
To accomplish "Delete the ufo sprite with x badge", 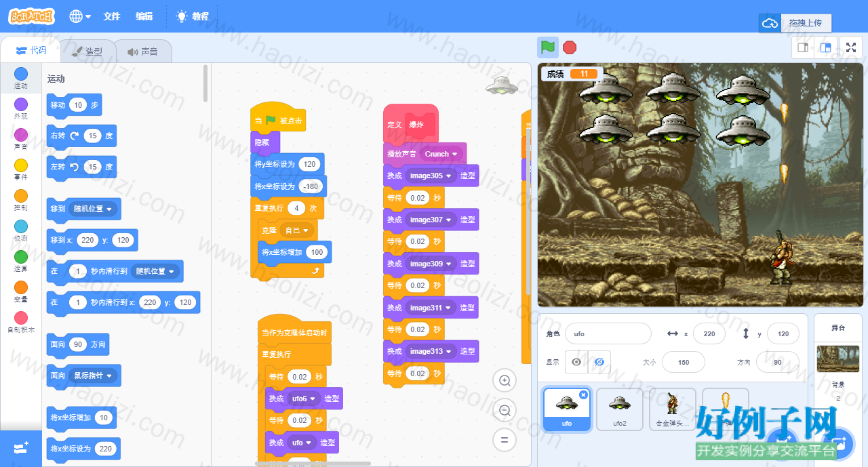I will 583,394.
